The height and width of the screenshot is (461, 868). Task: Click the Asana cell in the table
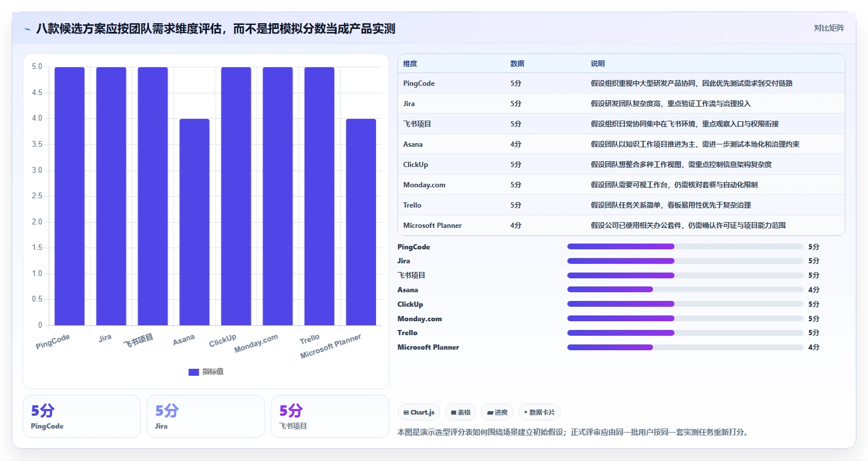click(413, 144)
